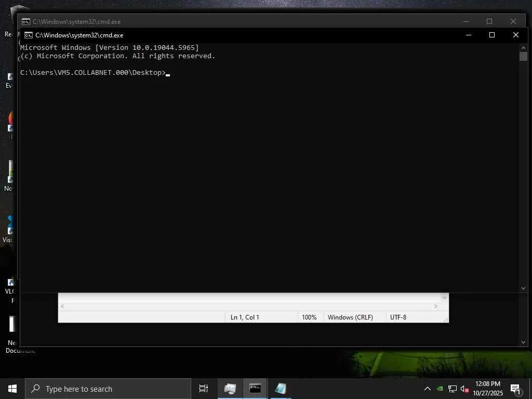The height and width of the screenshot is (399, 532).
Task: Click 'Windows (CRLF)' in the Notepad status bar
Action: click(350, 317)
